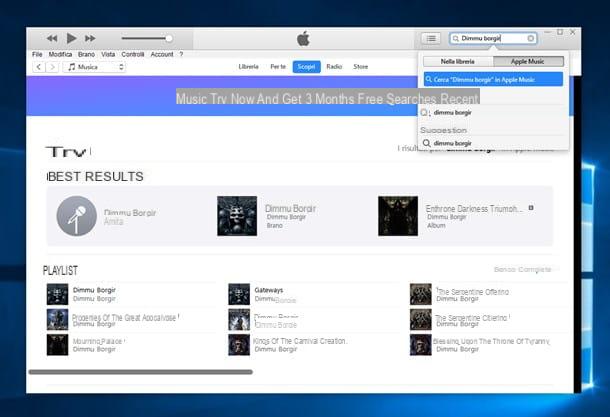Click the Apple logo in the display

point(303,39)
